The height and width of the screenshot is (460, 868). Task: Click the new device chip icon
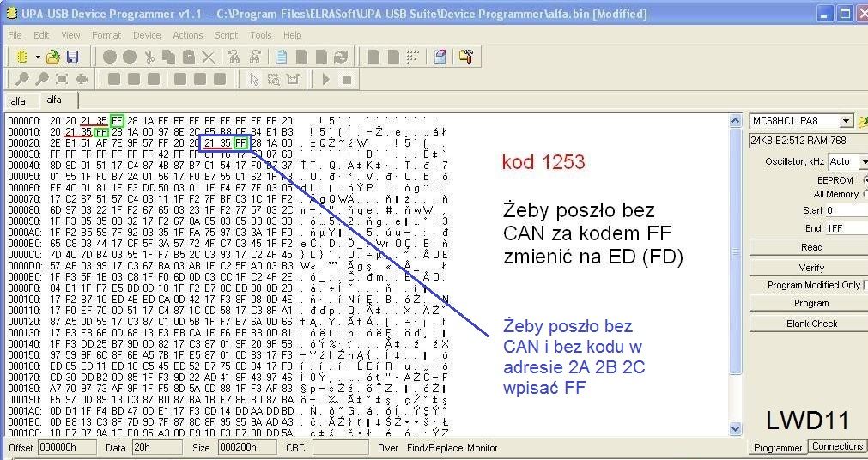[x=22, y=57]
